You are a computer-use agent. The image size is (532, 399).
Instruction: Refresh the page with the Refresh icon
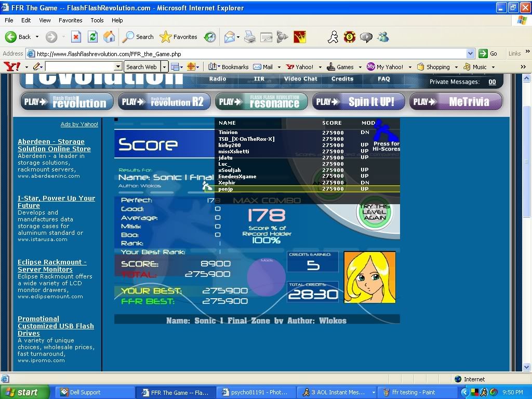92,37
